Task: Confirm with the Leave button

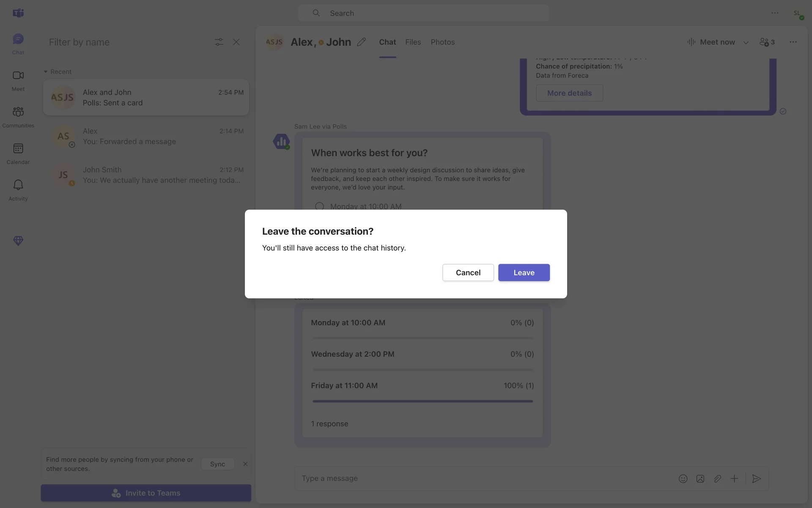Action: point(524,273)
